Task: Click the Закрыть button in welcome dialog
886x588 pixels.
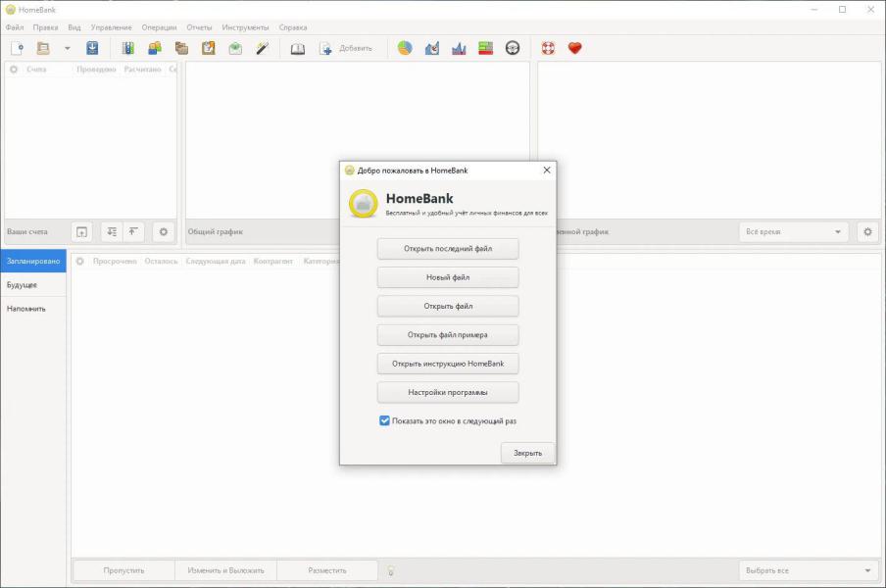Action: [x=527, y=453]
